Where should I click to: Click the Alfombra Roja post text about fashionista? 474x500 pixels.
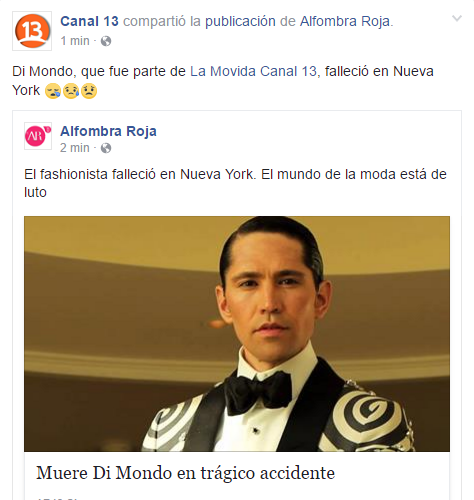235,183
